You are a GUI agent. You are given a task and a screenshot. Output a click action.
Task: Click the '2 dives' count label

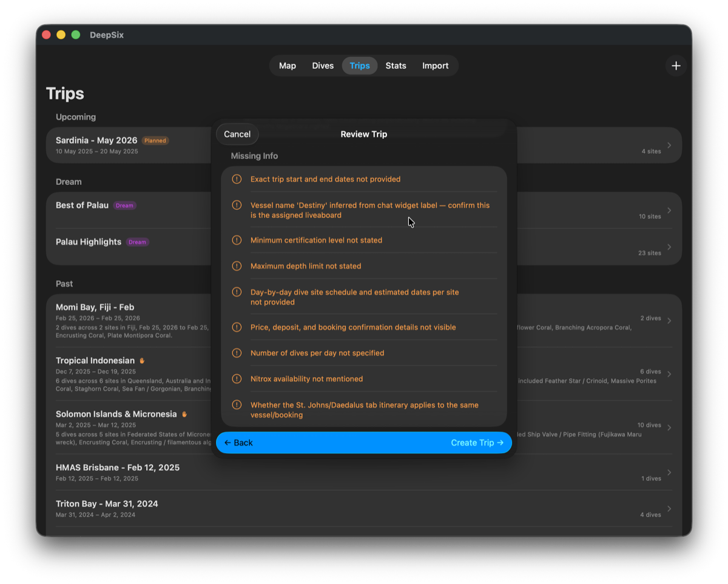coord(650,318)
